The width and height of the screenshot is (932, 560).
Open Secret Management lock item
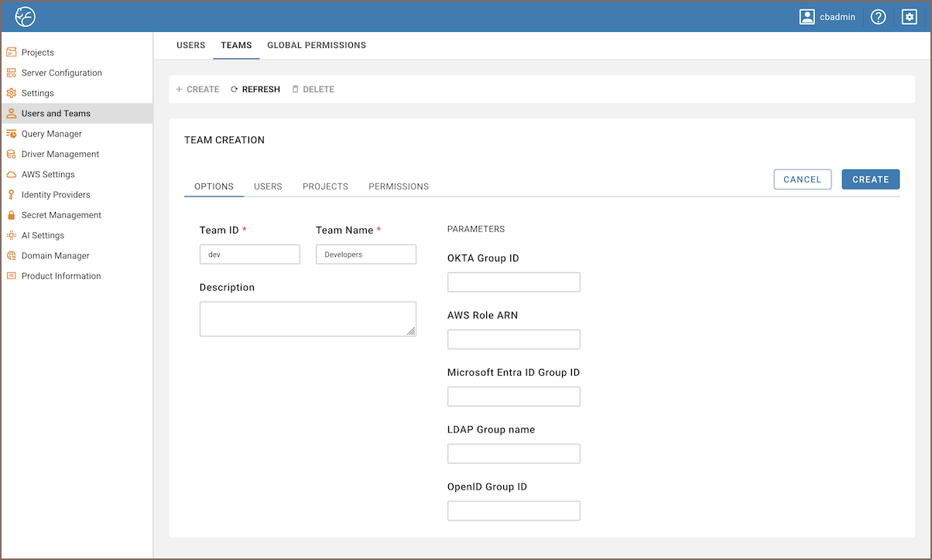tap(60, 215)
